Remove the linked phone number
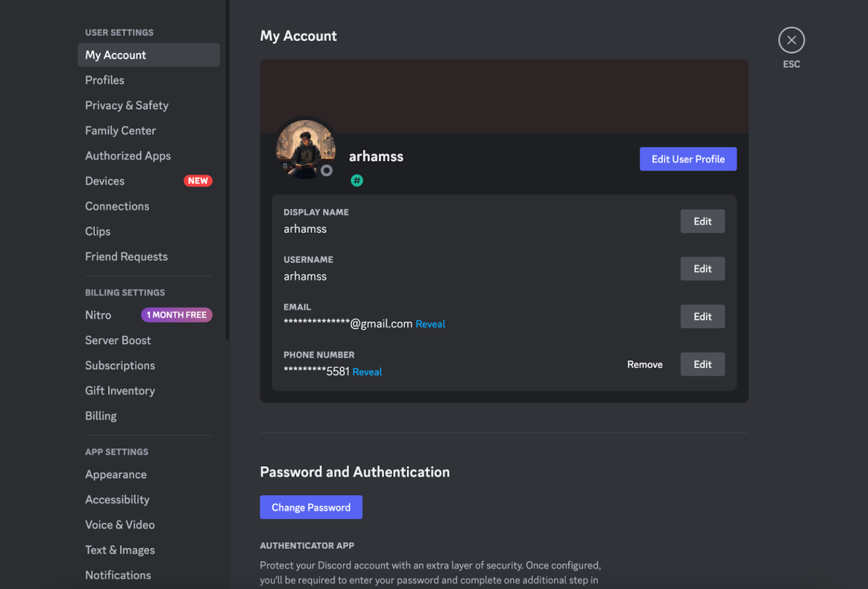 644,364
